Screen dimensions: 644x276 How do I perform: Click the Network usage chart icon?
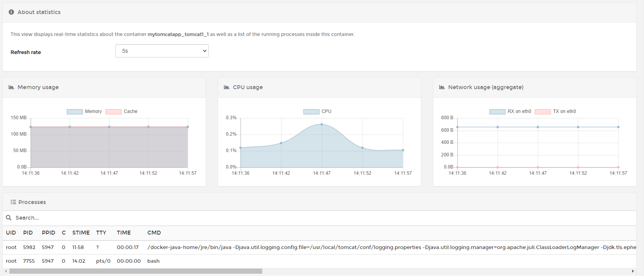[x=442, y=87]
